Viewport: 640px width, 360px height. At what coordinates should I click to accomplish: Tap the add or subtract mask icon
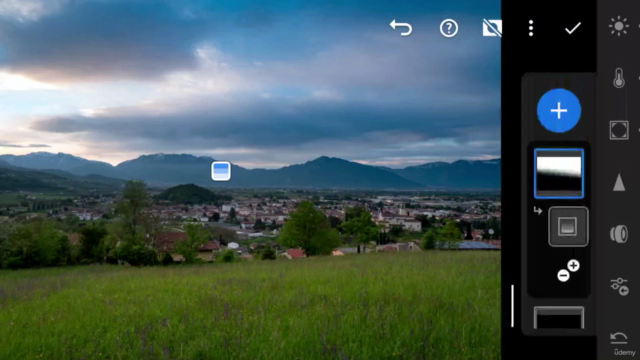(x=568, y=271)
